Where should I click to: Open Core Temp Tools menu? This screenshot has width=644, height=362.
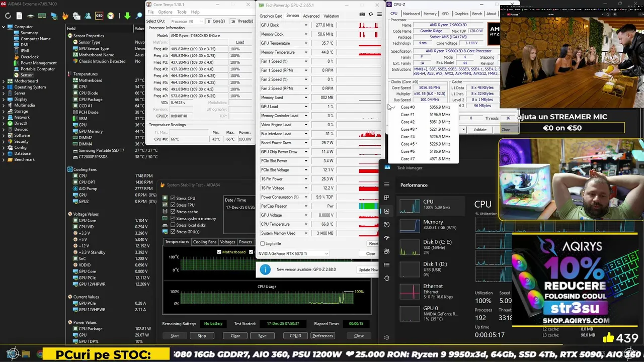[x=182, y=12]
